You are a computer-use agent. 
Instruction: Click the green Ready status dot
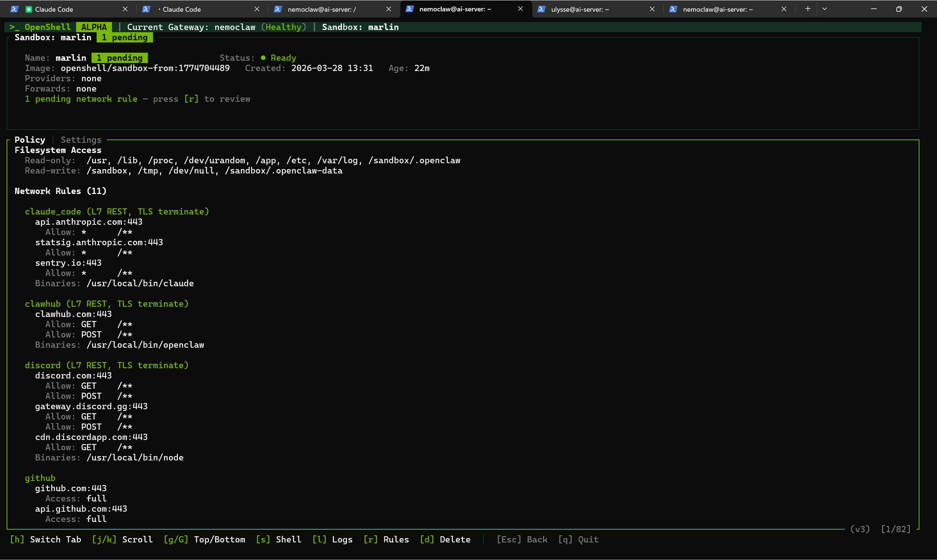(x=263, y=58)
